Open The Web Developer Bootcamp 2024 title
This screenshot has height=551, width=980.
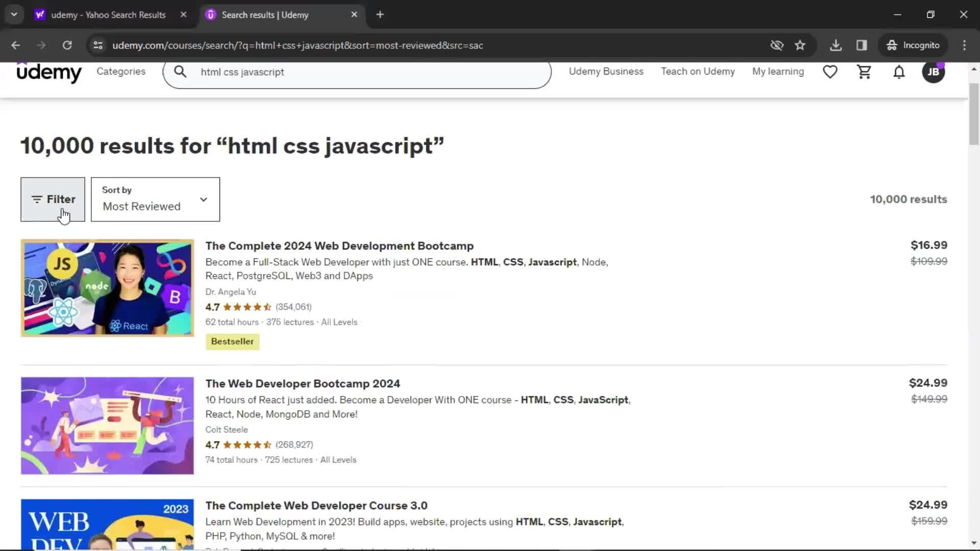(x=303, y=384)
